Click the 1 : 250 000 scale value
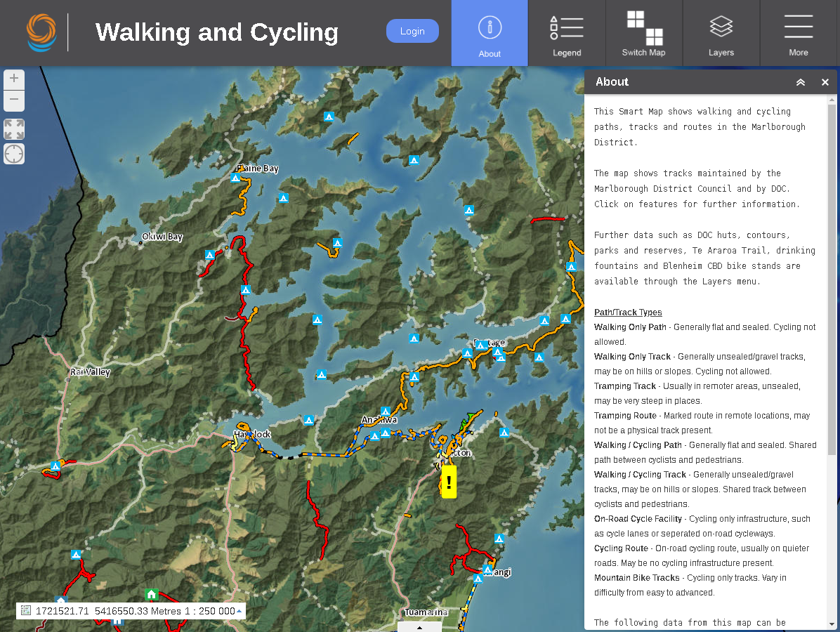Screen dimensions: 840x632 tap(209, 611)
